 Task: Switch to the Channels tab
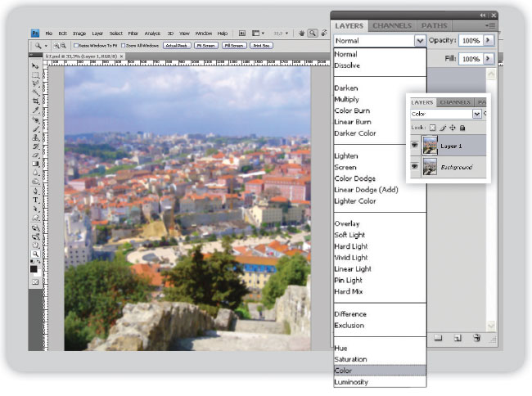[392, 25]
